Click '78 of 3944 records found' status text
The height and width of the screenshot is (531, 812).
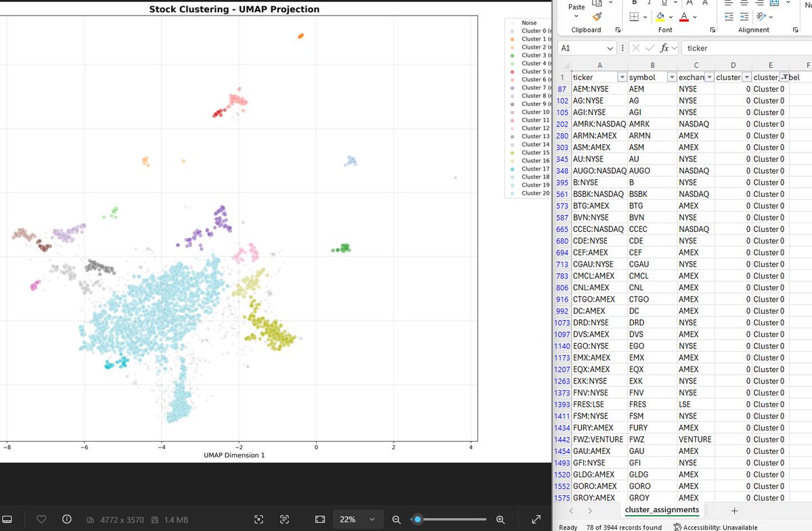[x=624, y=527]
